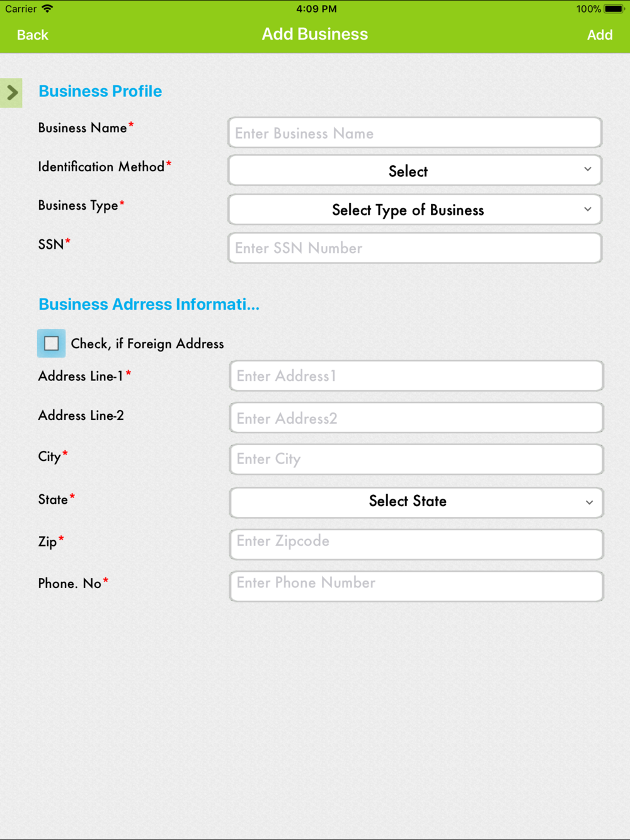Focus the Business Name input field
Image resolution: width=630 pixels, height=840 pixels.
[x=415, y=133]
